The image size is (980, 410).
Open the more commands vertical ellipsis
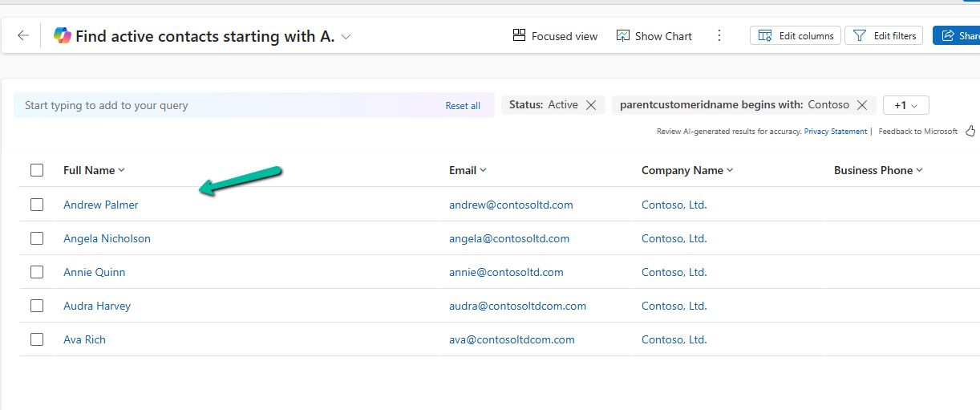[719, 36]
